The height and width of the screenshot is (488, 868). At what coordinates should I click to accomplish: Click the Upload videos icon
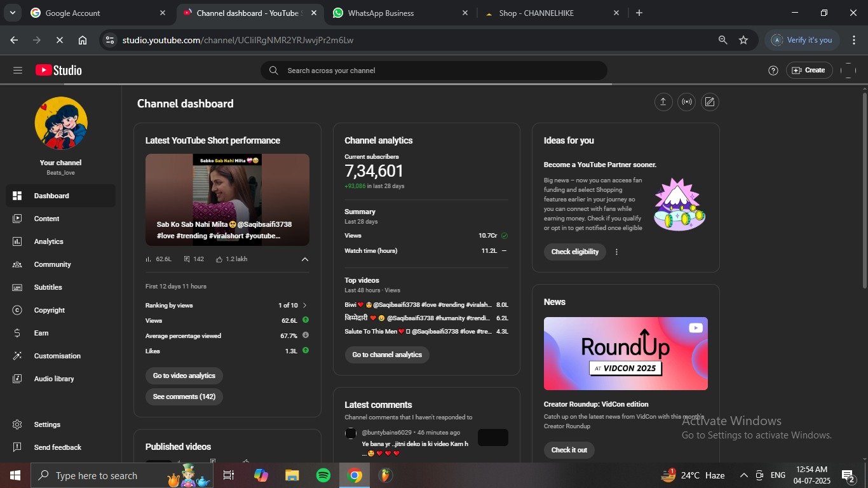click(663, 102)
